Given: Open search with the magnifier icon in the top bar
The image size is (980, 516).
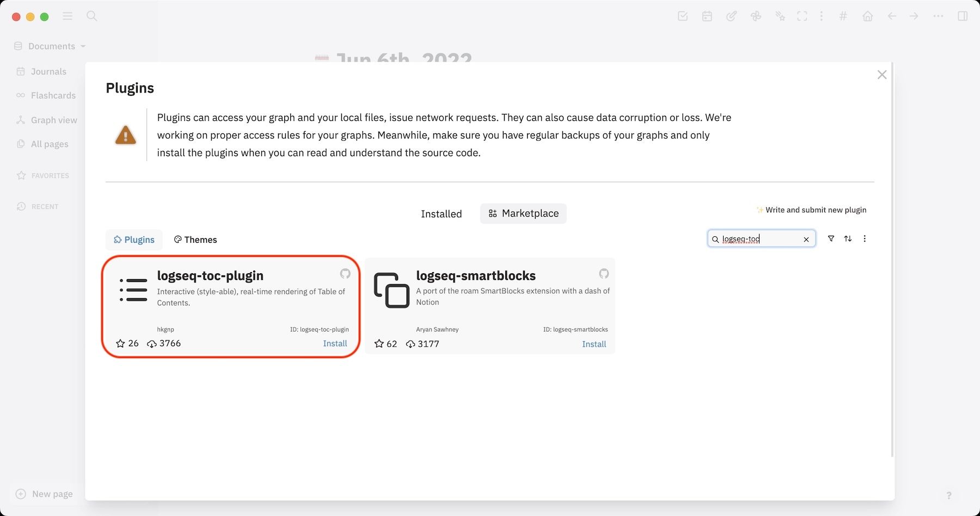Looking at the screenshot, I should [92, 16].
